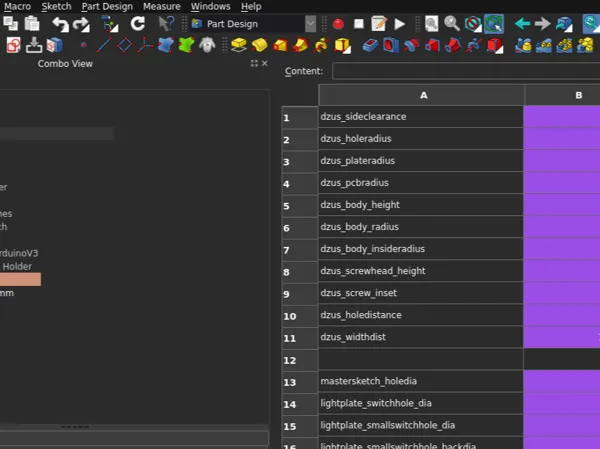600x449 pixels.
Task: Create a clone using the sheep icon
Action: pyautogui.click(x=207, y=45)
